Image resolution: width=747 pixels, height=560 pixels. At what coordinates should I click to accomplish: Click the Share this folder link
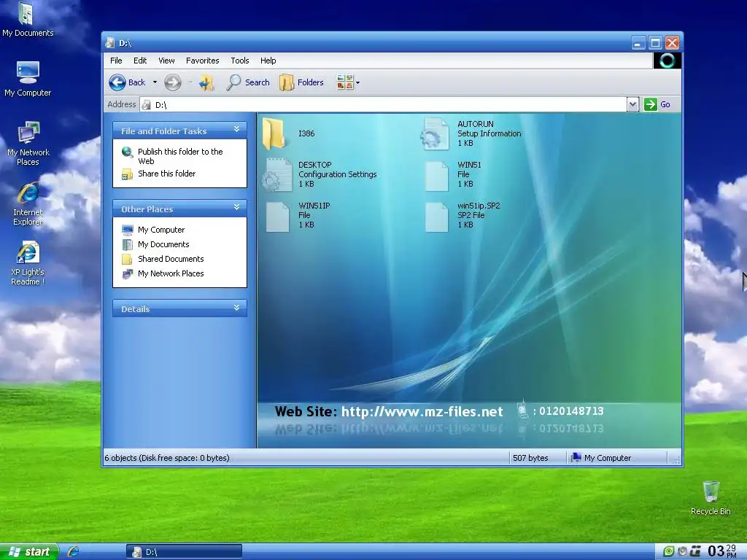click(x=167, y=174)
